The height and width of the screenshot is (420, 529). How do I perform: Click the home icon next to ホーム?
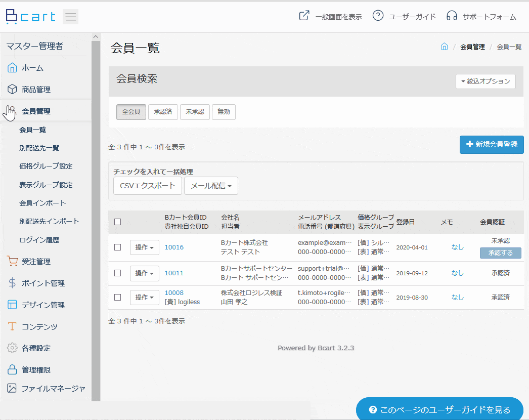(x=12, y=67)
